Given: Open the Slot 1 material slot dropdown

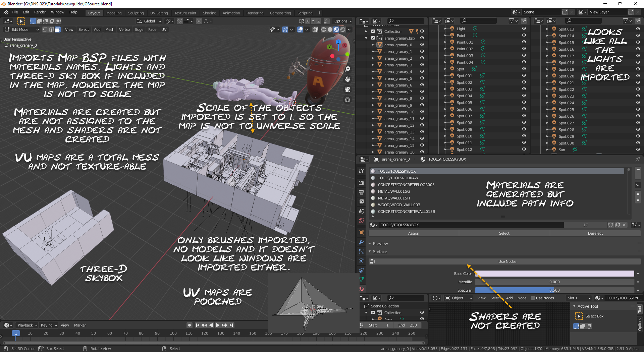Looking at the screenshot, I should pos(579,298).
